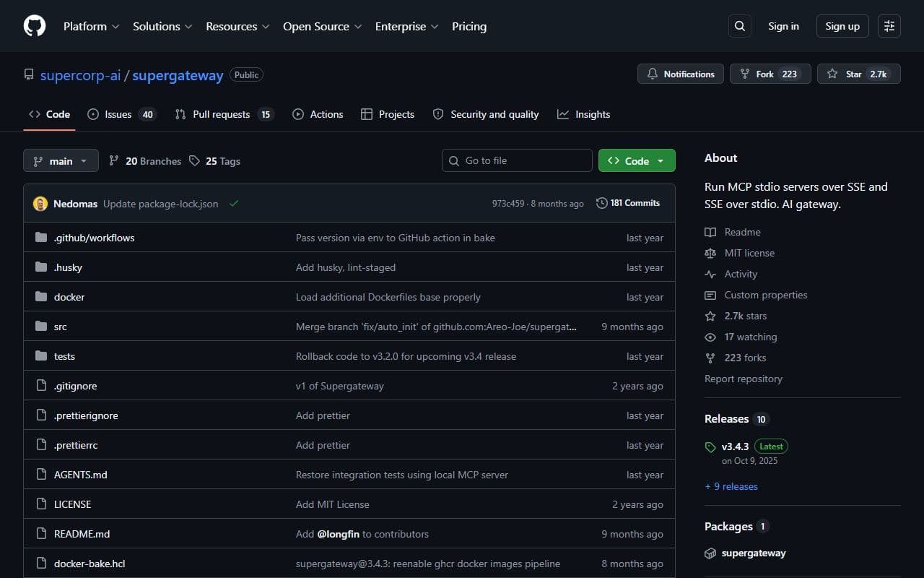
Task: Star the repository with the Star button
Action: coord(859,74)
